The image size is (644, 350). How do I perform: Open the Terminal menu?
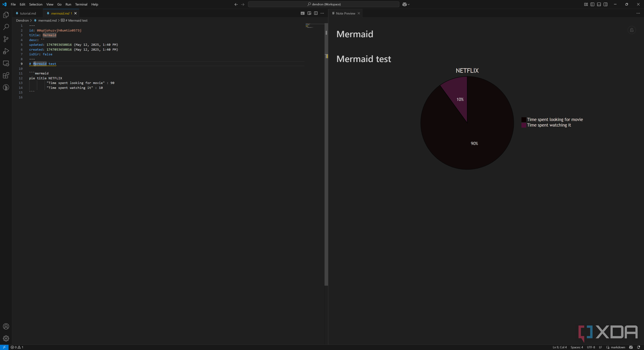tap(81, 4)
